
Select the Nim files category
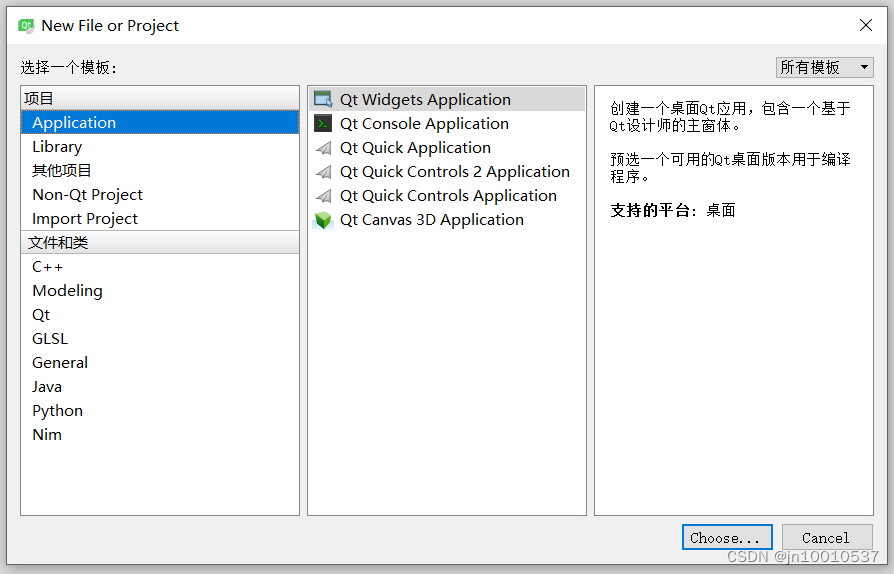pos(160,434)
